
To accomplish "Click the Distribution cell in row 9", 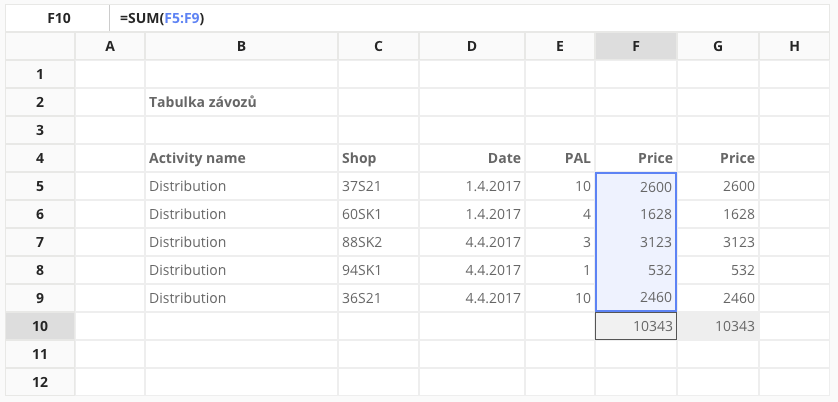I will 241,298.
